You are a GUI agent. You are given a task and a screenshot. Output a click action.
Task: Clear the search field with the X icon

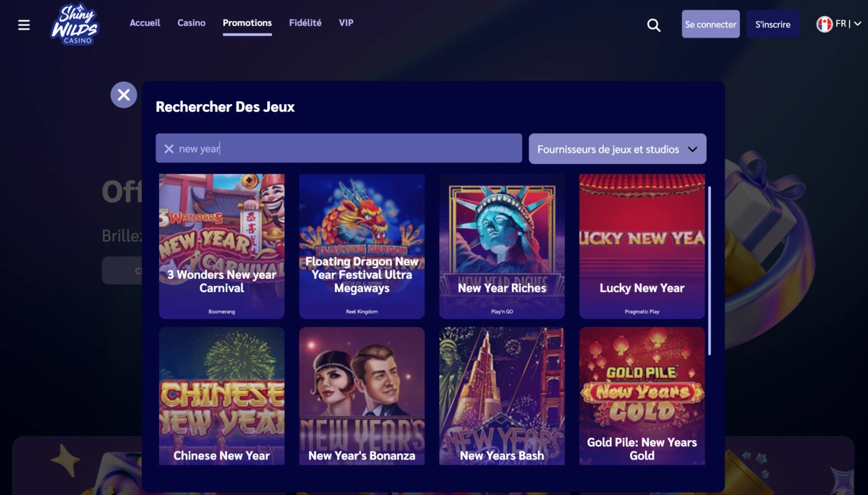pos(169,148)
